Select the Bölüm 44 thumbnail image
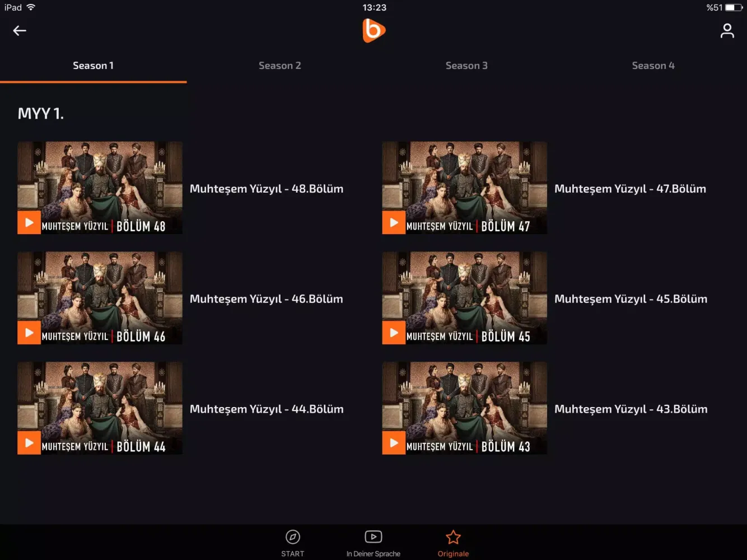The image size is (747, 560). 100,408
